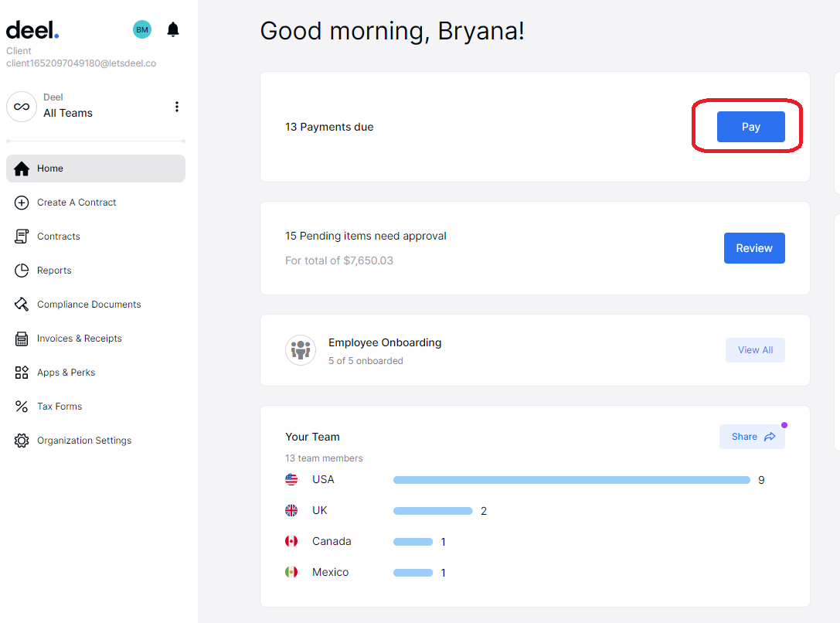Click the Employee Onboarding group avatar
Screen dimensions: 840x623
click(301, 350)
